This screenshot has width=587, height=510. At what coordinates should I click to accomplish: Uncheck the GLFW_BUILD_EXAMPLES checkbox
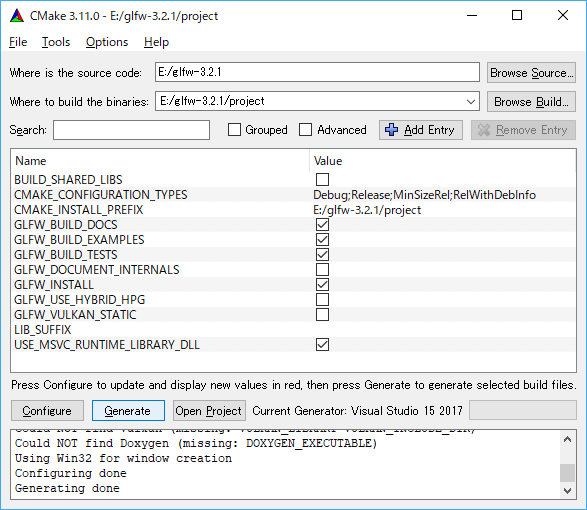pyautogui.click(x=322, y=240)
